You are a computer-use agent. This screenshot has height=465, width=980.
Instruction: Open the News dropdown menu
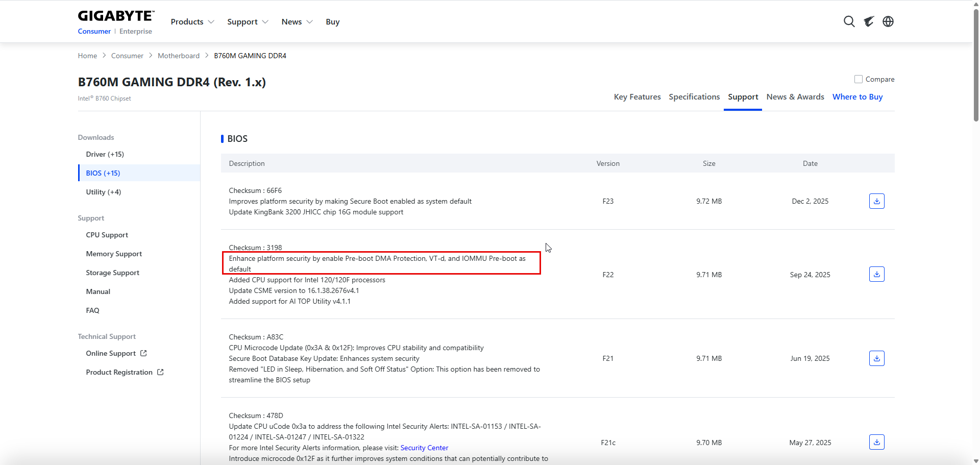[297, 22]
